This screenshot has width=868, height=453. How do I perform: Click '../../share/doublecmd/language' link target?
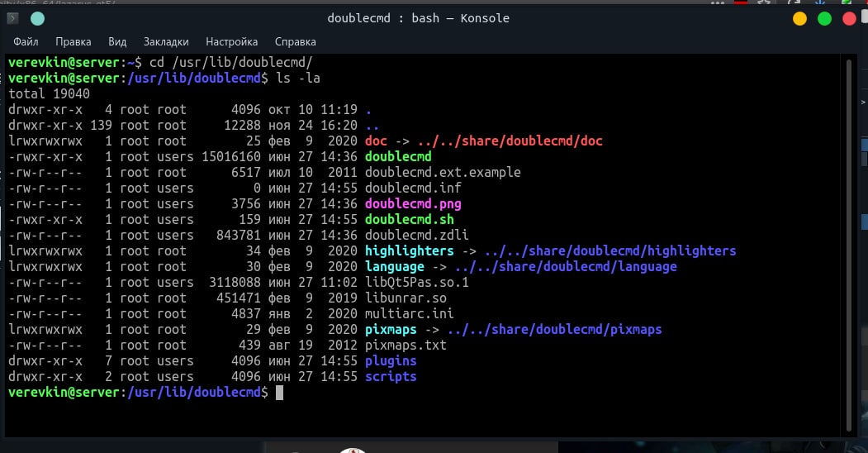click(566, 266)
